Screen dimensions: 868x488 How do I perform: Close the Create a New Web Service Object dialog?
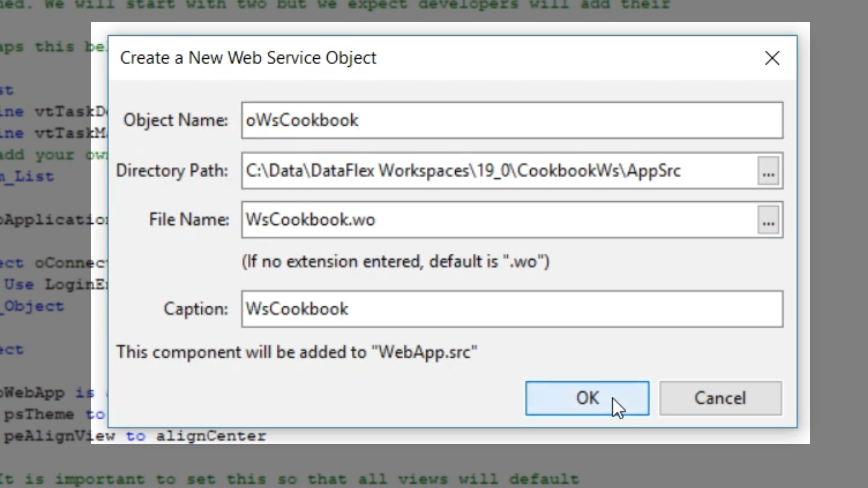tap(772, 58)
